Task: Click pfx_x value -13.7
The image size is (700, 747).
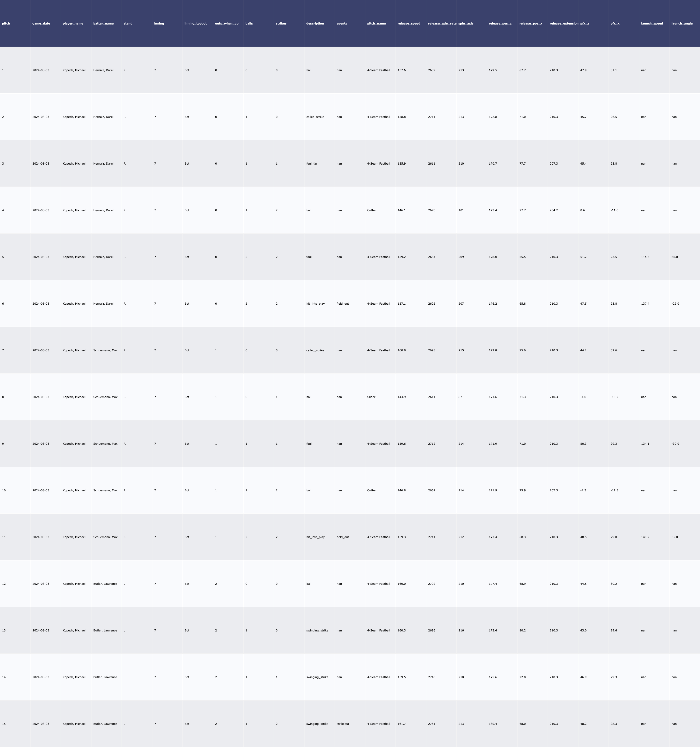Action: [614, 397]
